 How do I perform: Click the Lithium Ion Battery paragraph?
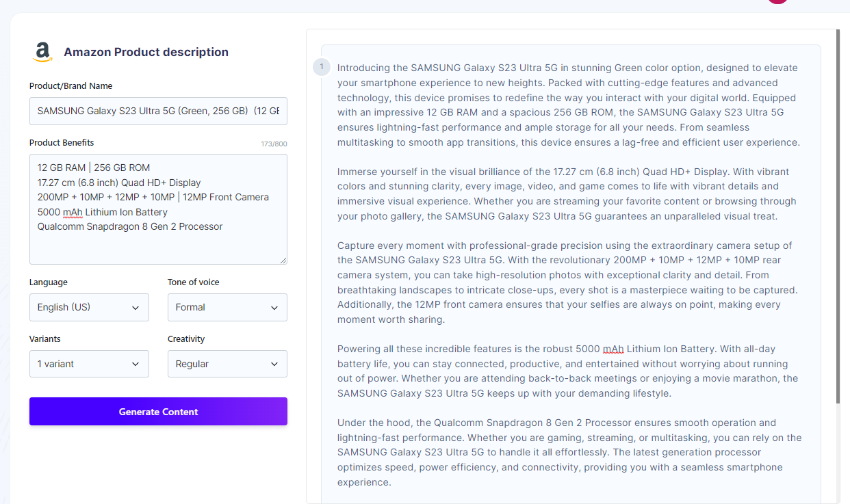pos(568,371)
